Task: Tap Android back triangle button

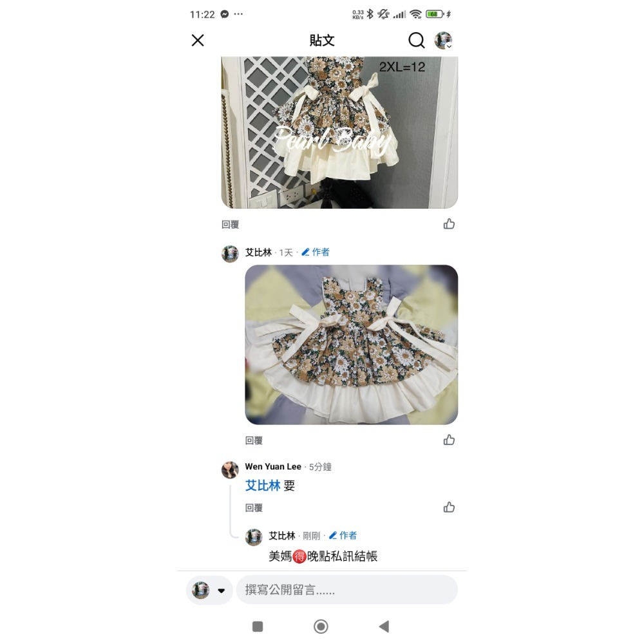Action: 384,627
